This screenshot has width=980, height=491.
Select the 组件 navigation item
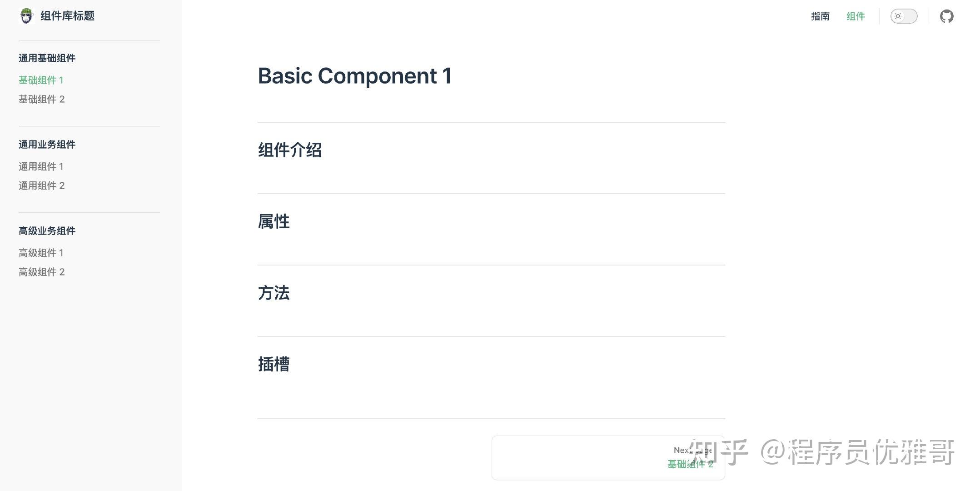coord(856,16)
